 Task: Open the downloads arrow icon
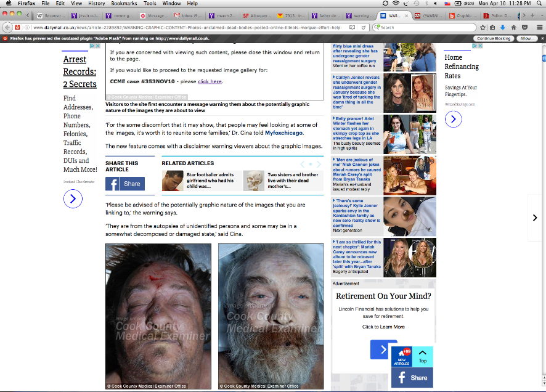tap(502, 28)
